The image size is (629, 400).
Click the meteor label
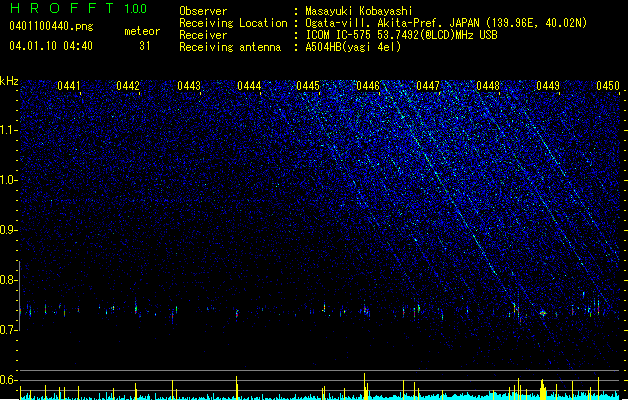[142, 31]
